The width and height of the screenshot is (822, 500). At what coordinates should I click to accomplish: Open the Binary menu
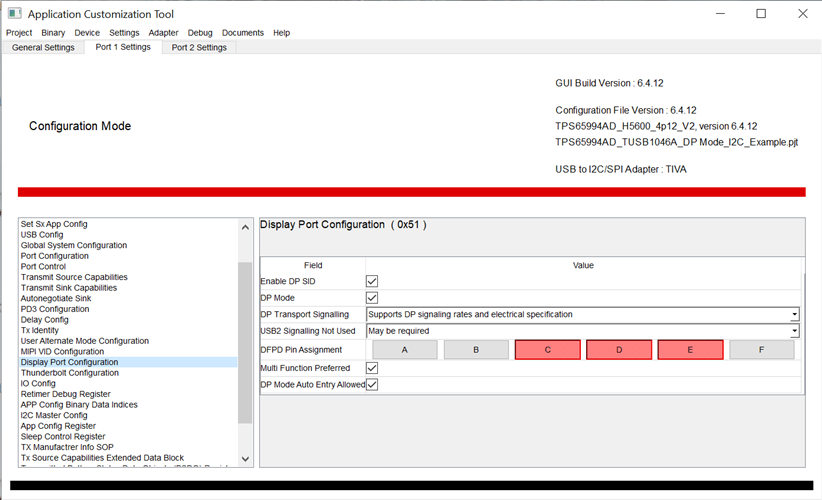click(53, 32)
